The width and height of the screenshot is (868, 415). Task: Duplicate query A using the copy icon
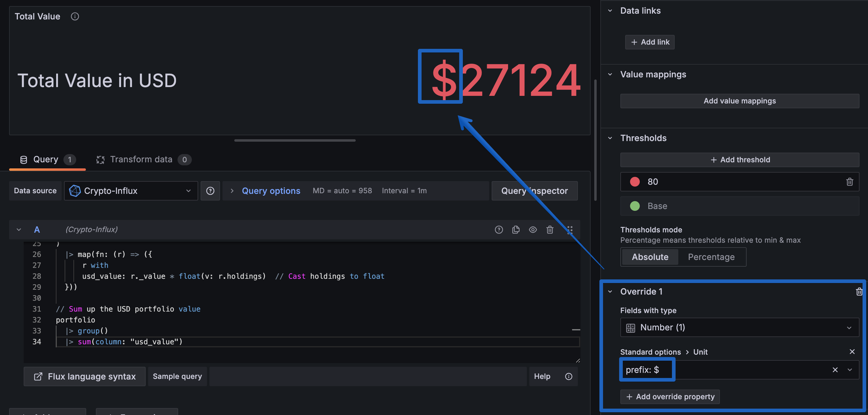516,229
